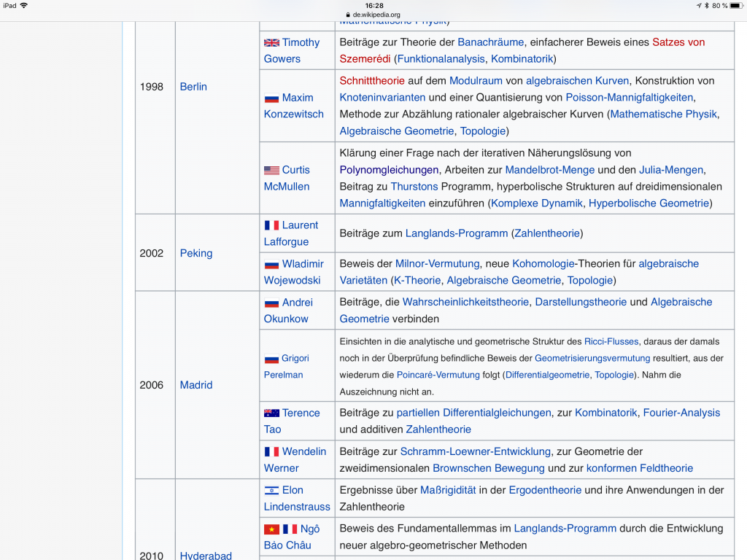Click the Russian flag beside Grigori Perelman
This screenshot has height=560, width=747.
coord(271,359)
